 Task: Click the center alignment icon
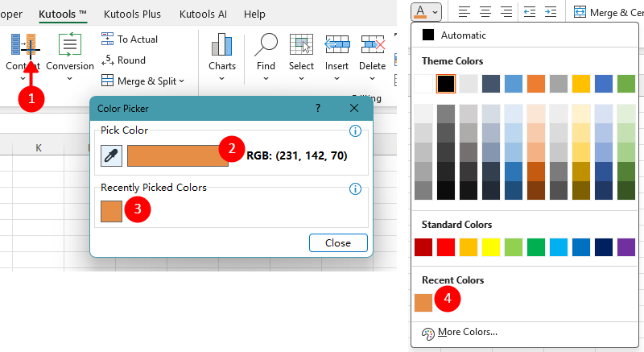[x=485, y=12]
